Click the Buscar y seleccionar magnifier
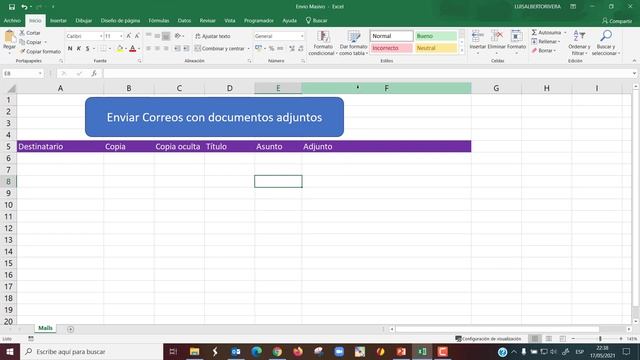Screen dimensions: 640x360 pyautogui.click(x=606, y=36)
